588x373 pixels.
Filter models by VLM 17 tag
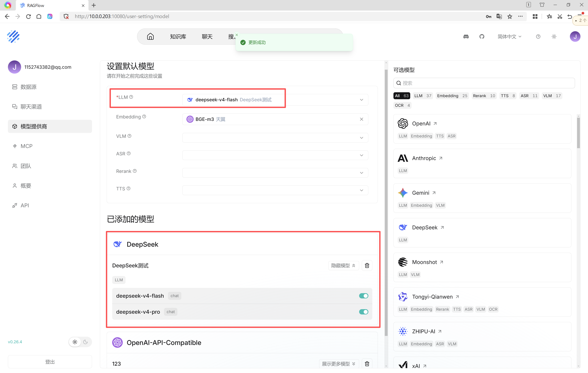pos(552,96)
